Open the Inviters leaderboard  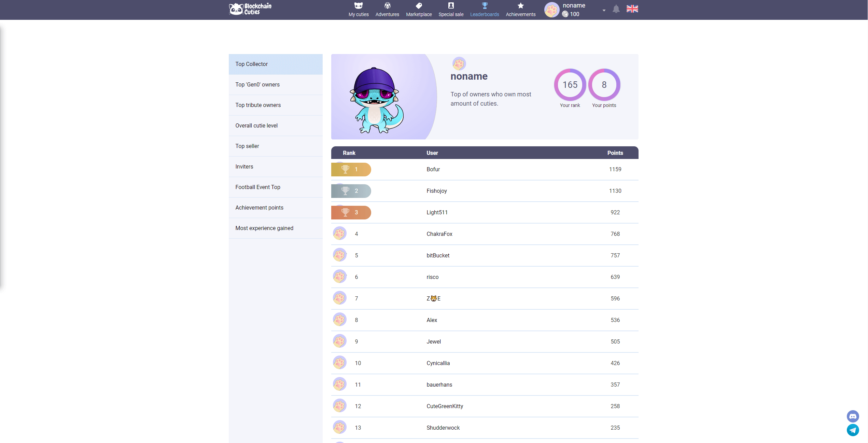pos(276,167)
